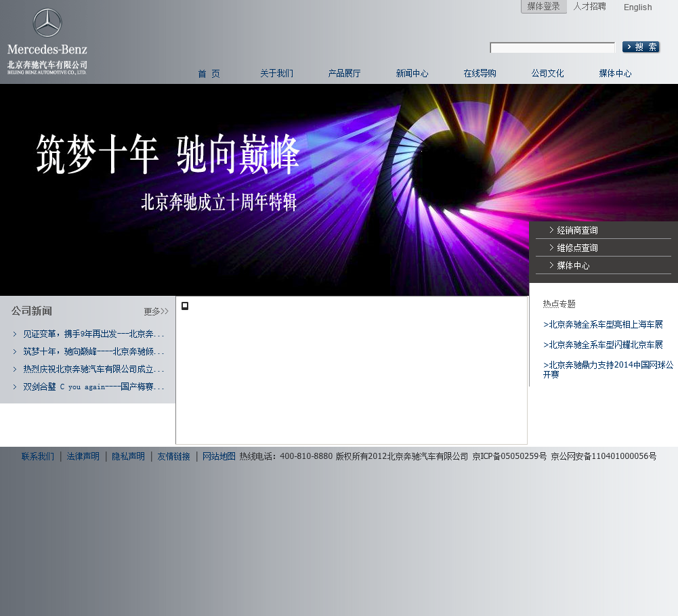This screenshot has width=678, height=616.
Task: Open the 筑梦十年 anniversary banner
Action: (264, 190)
